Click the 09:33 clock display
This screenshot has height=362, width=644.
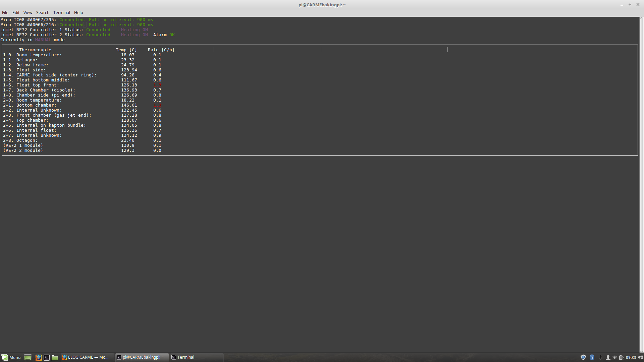[631, 358]
